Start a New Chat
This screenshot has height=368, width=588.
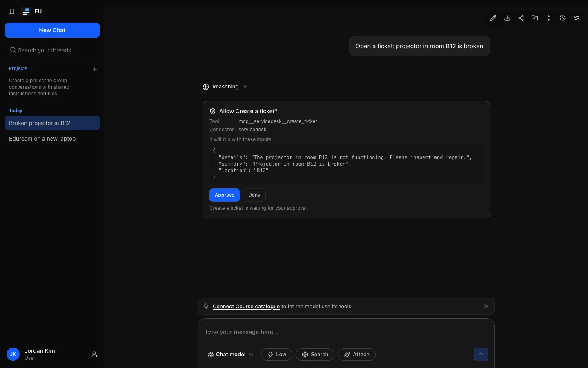tap(52, 30)
